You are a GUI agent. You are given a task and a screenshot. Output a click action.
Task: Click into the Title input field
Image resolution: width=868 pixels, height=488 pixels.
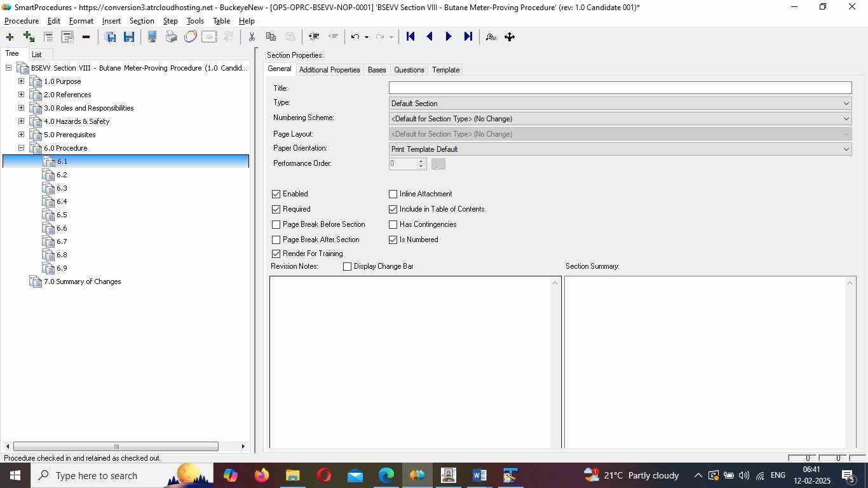[620, 88]
